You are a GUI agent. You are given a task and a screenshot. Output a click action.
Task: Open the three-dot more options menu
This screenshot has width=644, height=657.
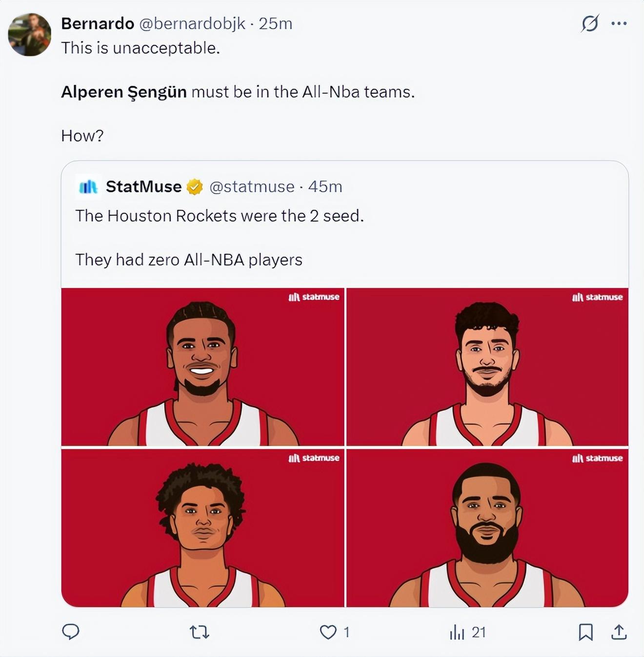(x=619, y=23)
